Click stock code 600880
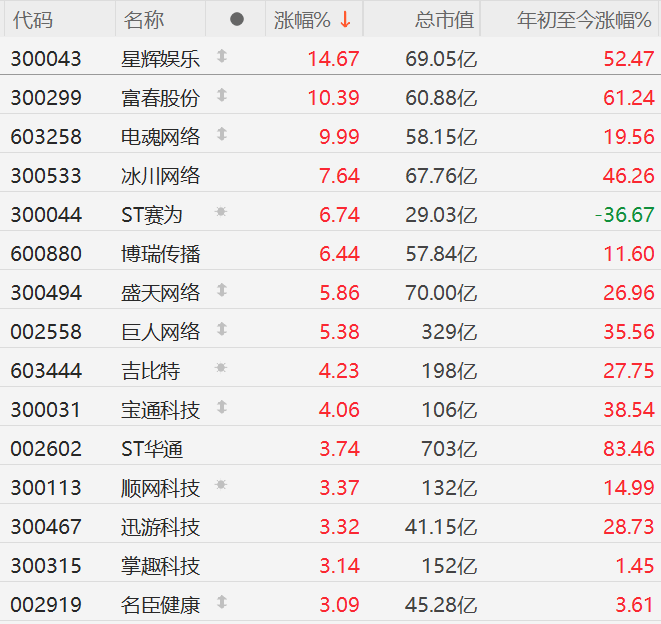Image resolution: width=661 pixels, height=624 pixels. coord(46,254)
